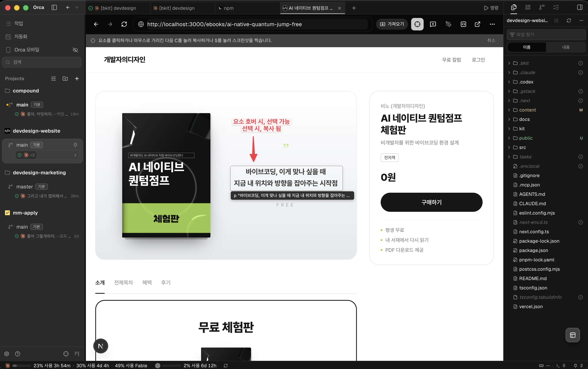Viewport: 588px width, 369px height.
Task: Click the 명령 run command button
Action: (x=491, y=8)
